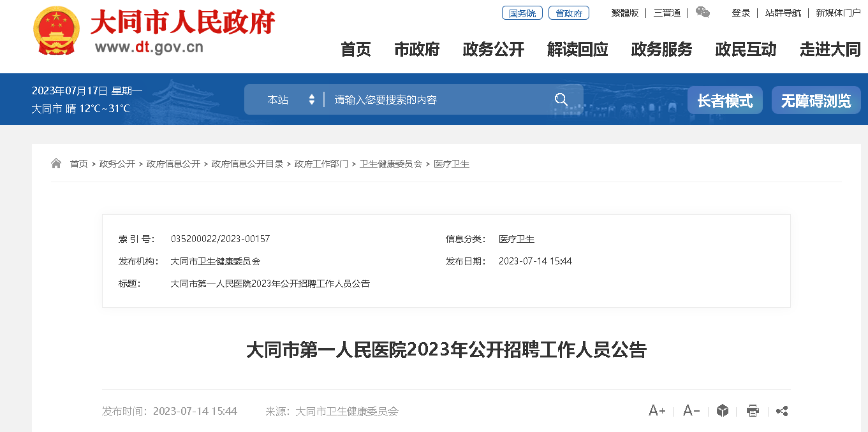Click the national emblem logo
868x432 pixels.
pyautogui.click(x=56, y=32)
